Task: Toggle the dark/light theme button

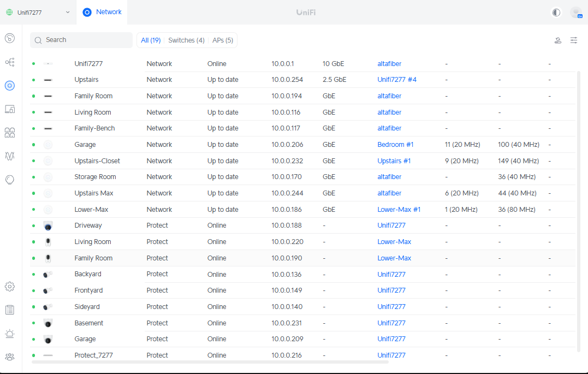Action: point(556,12)
